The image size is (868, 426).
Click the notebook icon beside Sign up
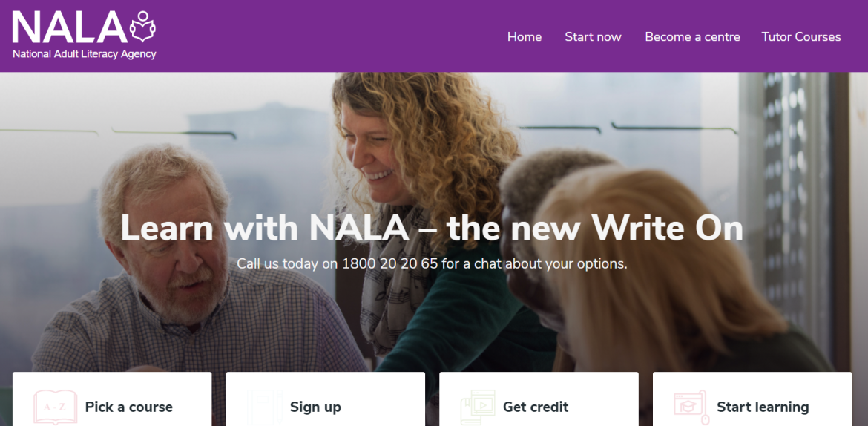click(x=265, y=407)
